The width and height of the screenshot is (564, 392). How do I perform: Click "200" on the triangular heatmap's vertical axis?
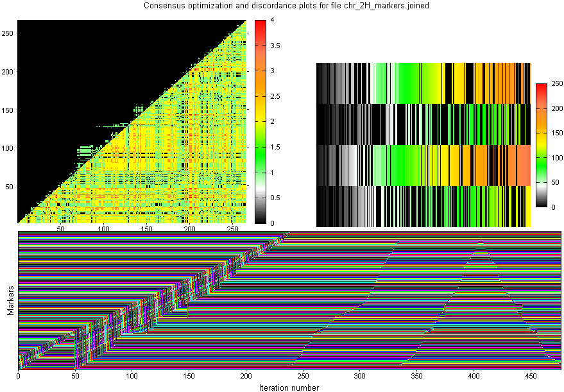click(x=8, y=72)
